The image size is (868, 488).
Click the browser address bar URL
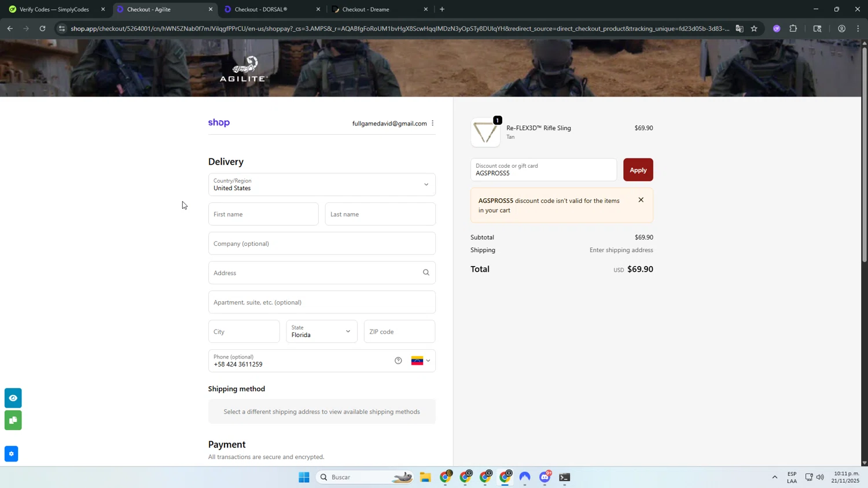(399, 28)
